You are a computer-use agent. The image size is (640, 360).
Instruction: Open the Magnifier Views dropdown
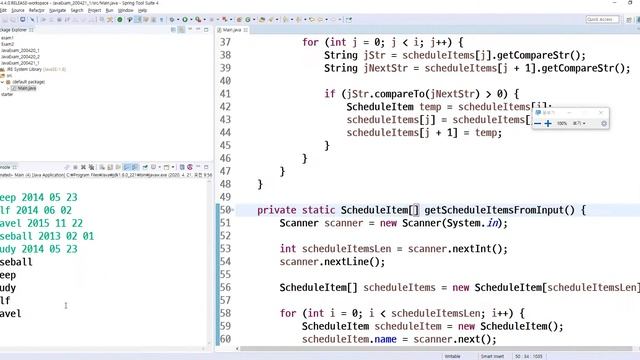579,123
